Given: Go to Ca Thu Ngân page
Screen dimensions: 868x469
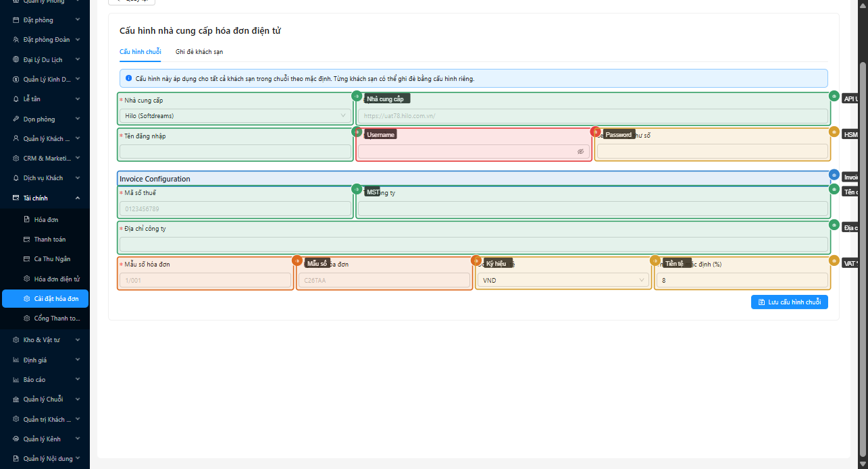Looking at the screenshot, I should point(51,258).
